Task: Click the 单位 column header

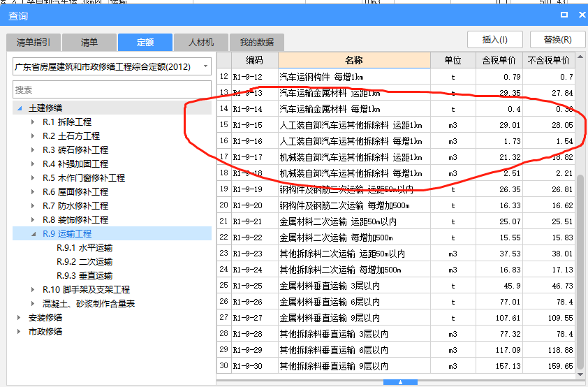Action: tap(453, 60)
